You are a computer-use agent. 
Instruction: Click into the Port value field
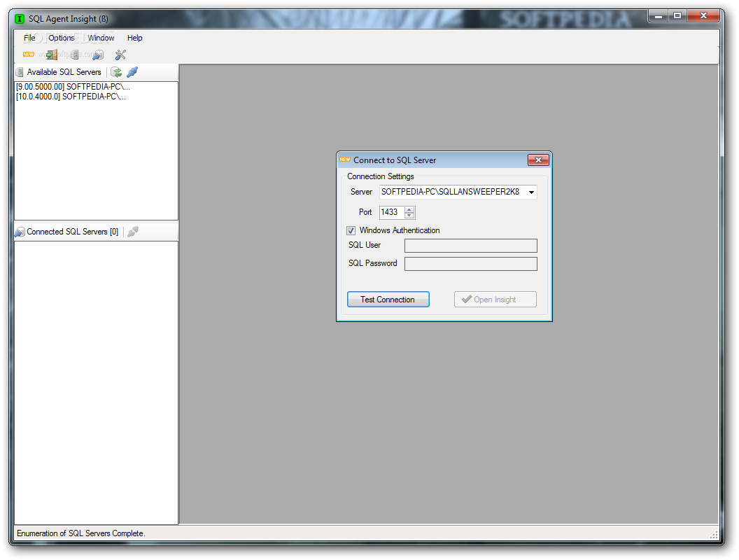tap(392, 213)
